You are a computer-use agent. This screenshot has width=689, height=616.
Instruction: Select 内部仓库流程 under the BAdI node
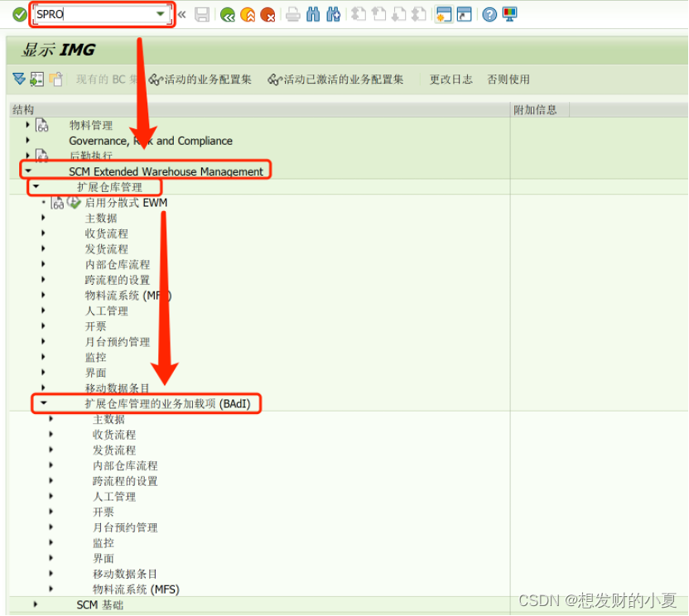[x=125, y=466]
